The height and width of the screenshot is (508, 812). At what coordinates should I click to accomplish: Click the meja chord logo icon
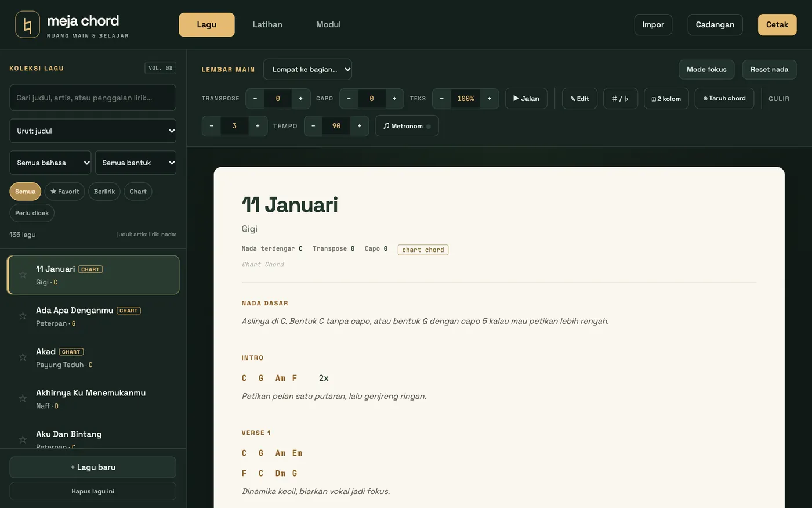click(x=27, y=24)
